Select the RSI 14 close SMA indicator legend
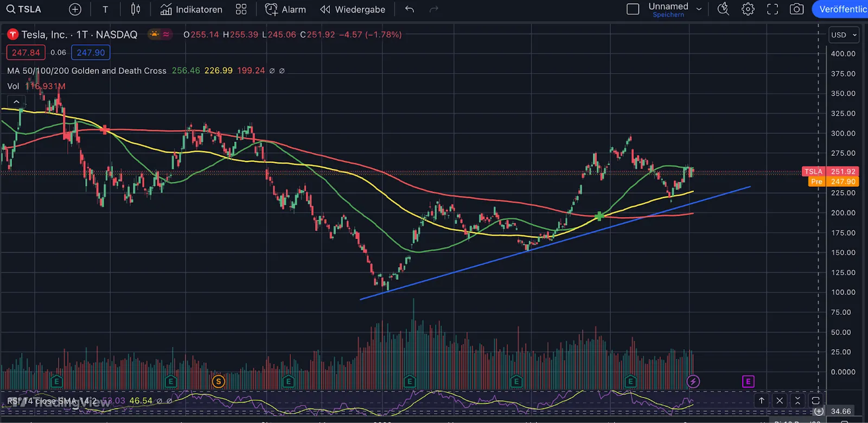 (52, 401)
